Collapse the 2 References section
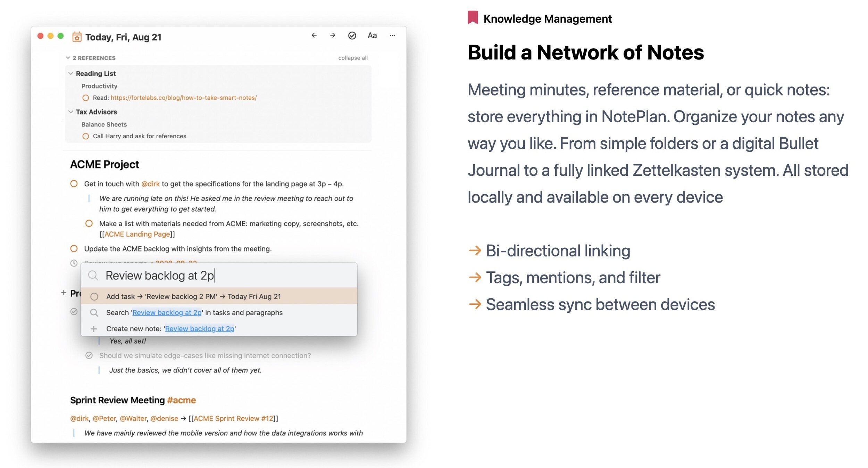This screenshot has width=868, height=468. [68, 58]
